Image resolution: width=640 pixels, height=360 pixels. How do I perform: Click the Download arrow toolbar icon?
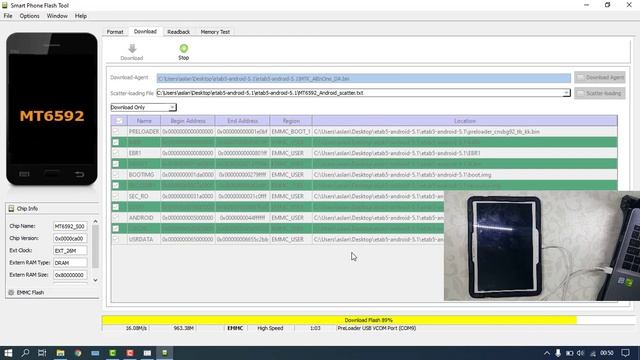point(132,49)
